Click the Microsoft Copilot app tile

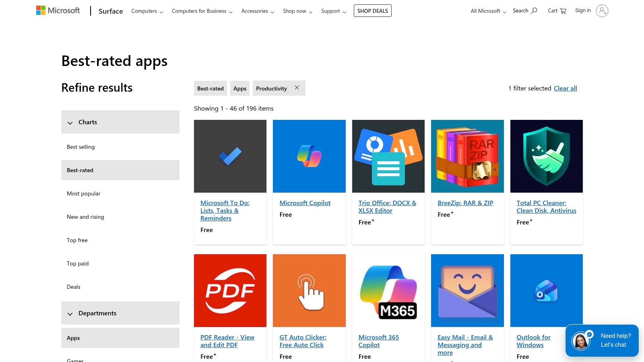click(x=309, y=156)
